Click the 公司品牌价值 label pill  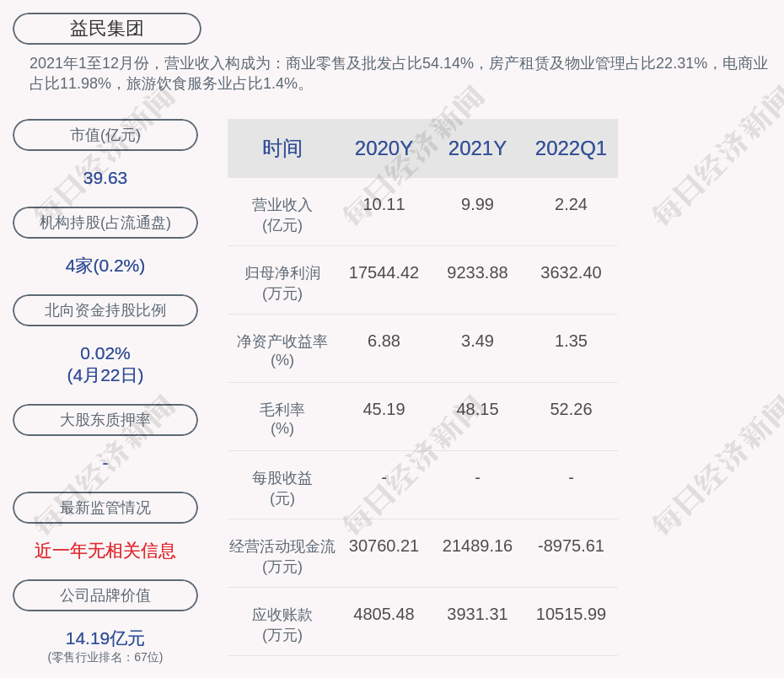tap(105, 595)
